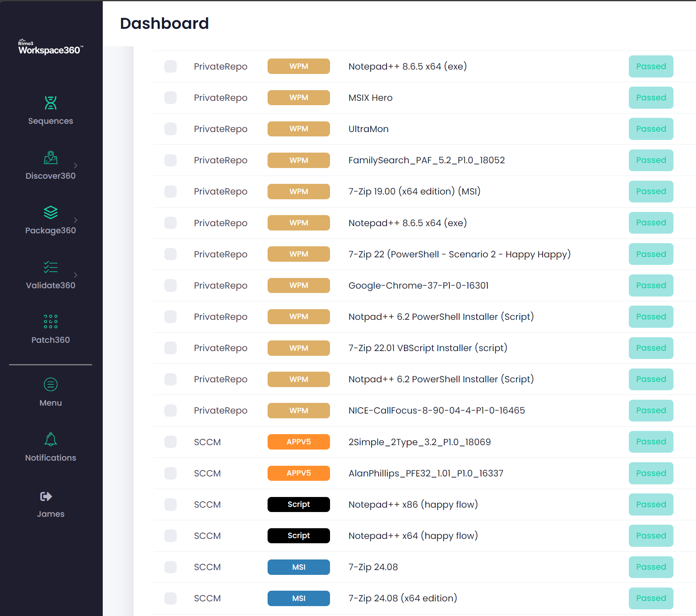Image resolution: width=696 pixels, height=616 pixels.
Task: Check the box for 2Simple_2Type_3.2_P1.0_18069
Action: pyautogui.click(x=170, y=442)
